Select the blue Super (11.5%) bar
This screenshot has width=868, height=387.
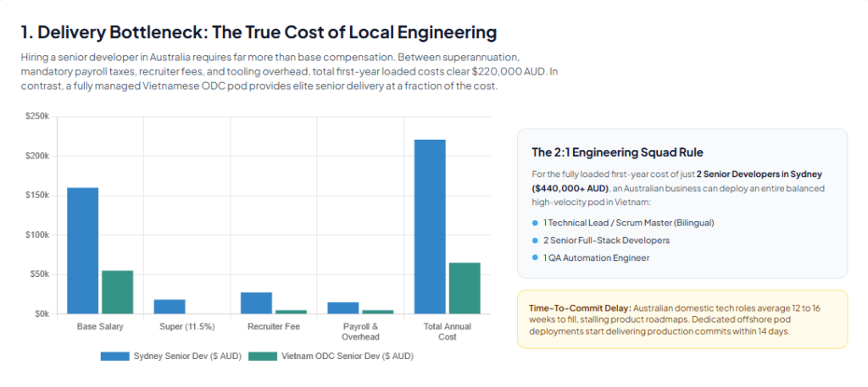(x=170, y=307)
